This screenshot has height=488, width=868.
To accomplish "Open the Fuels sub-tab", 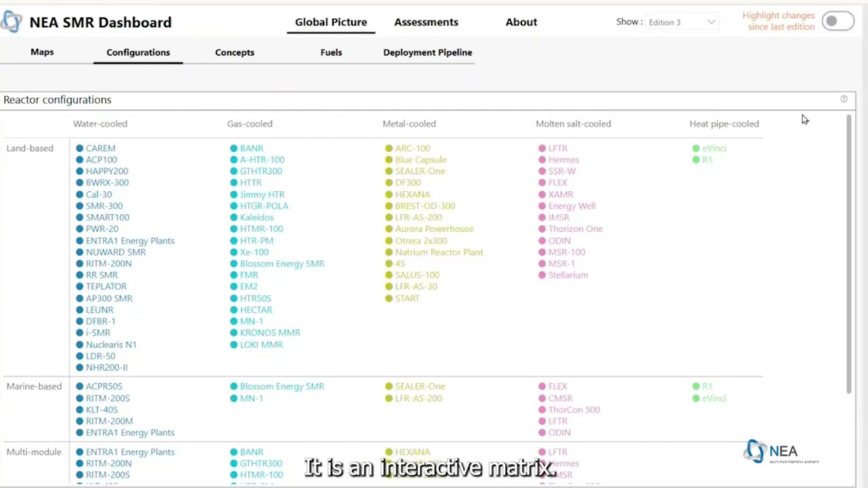I will 331,52.
